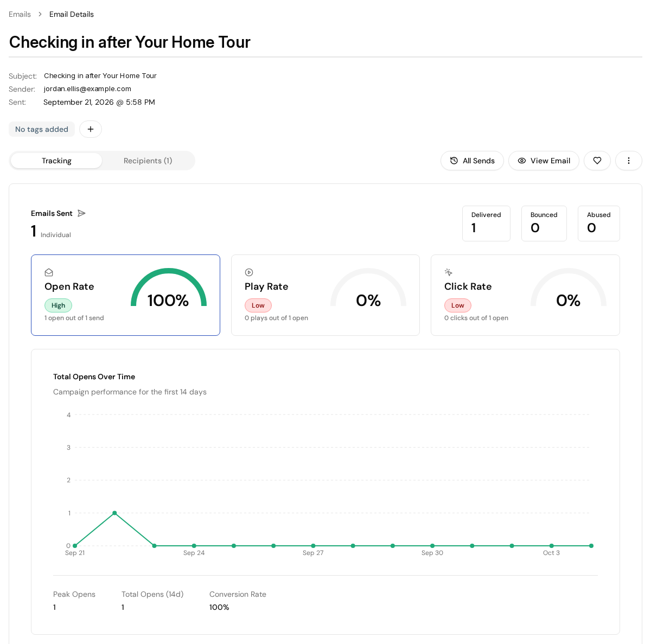
Task: Click the text 0 plays out of 1 open
Action: tap(276, 318)
